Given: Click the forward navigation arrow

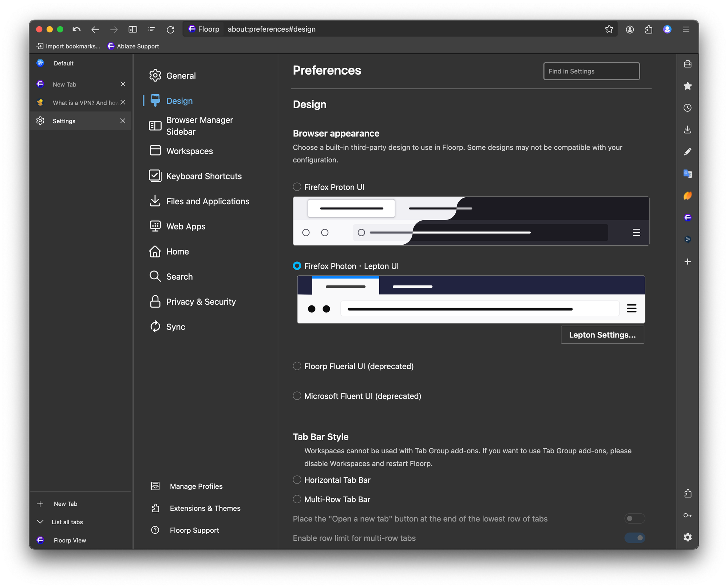Looking at the screenshot, I should click(x=114, y=29).
